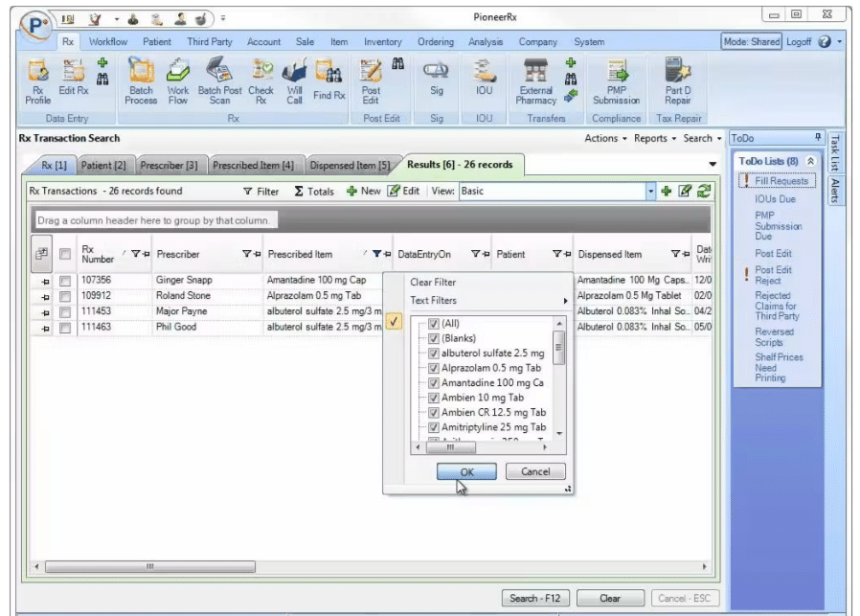Screen dimensions: 860x616
Task: Click Clear Filter in popup
Action: (433, 283)
